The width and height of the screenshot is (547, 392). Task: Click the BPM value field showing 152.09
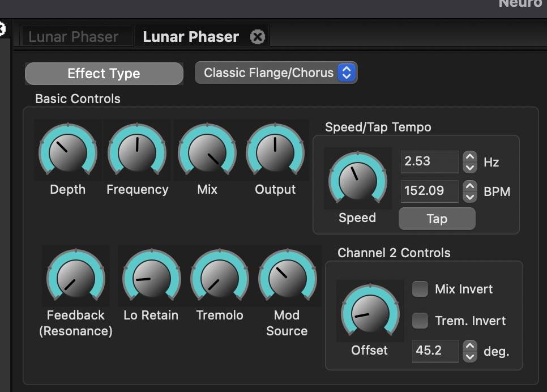tap(429, 191)
